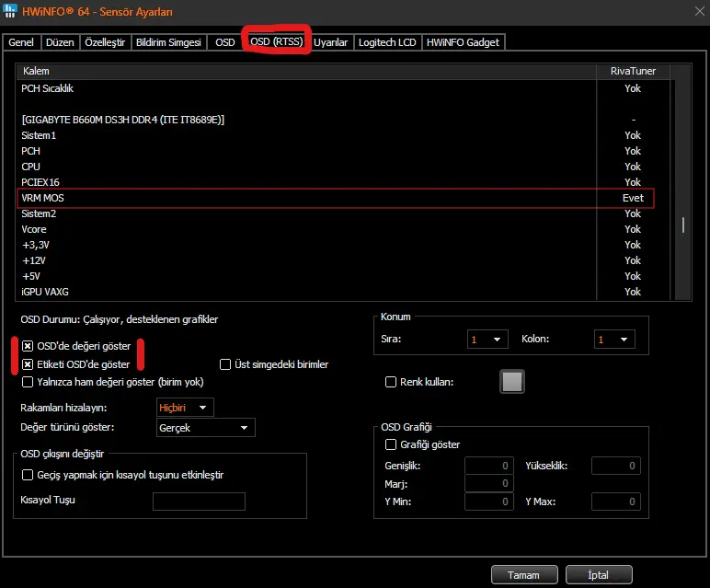Viewport: 710px width, 588px height.
Task: Open the Sıra position dropdown
Action: (487, 340)
